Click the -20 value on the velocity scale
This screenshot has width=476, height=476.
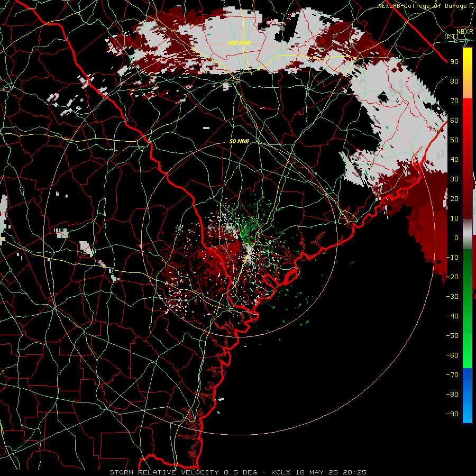click(x=452, y=277)
